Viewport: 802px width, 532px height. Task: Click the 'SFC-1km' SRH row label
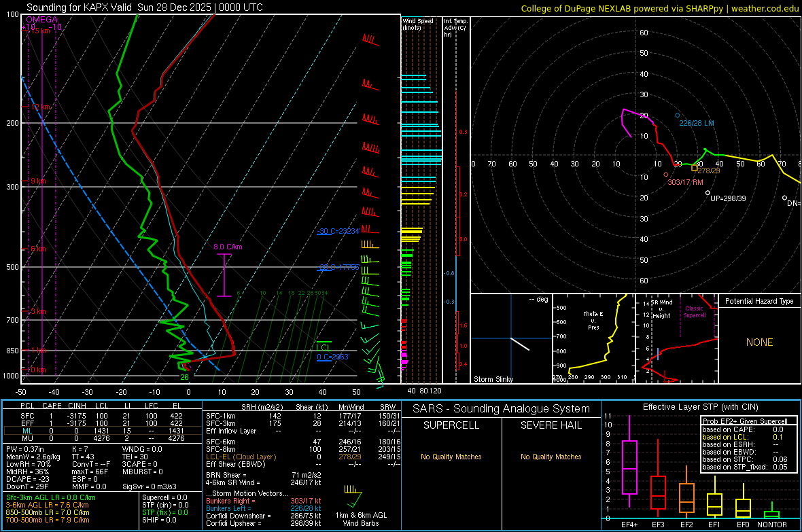[x=220, y=416]
